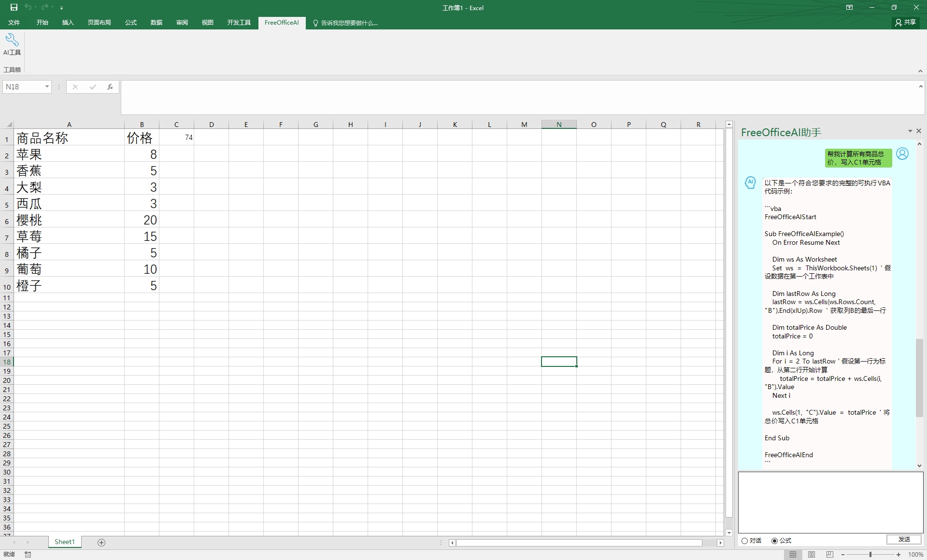Click the 共享 share icon button
Image resolution: width=927 pixels, height=560 pixels.
pyautogui.click(x=905, y=22)
